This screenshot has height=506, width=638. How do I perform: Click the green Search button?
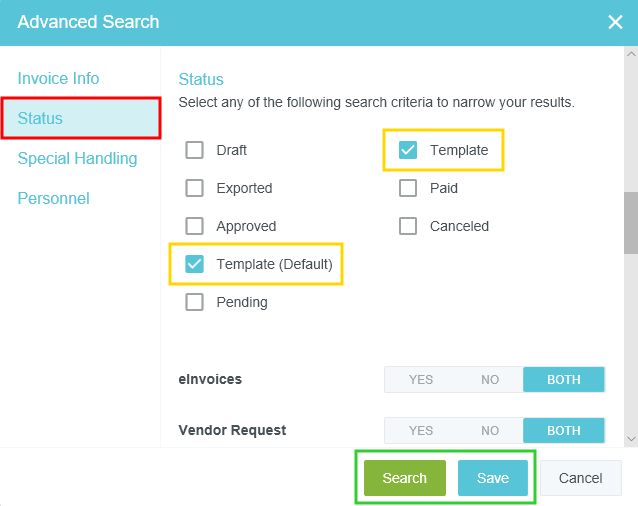pos(404,478)
